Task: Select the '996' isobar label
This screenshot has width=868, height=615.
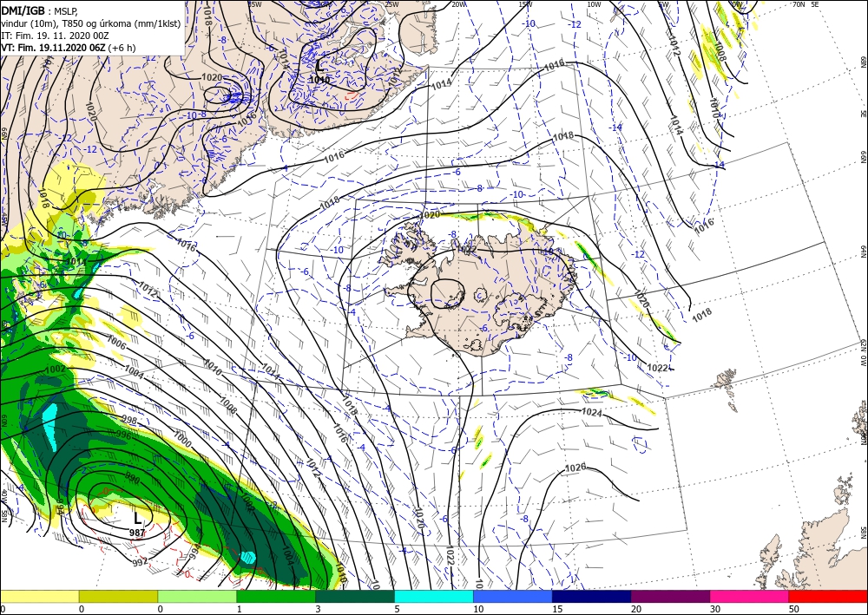Action: 123,435
